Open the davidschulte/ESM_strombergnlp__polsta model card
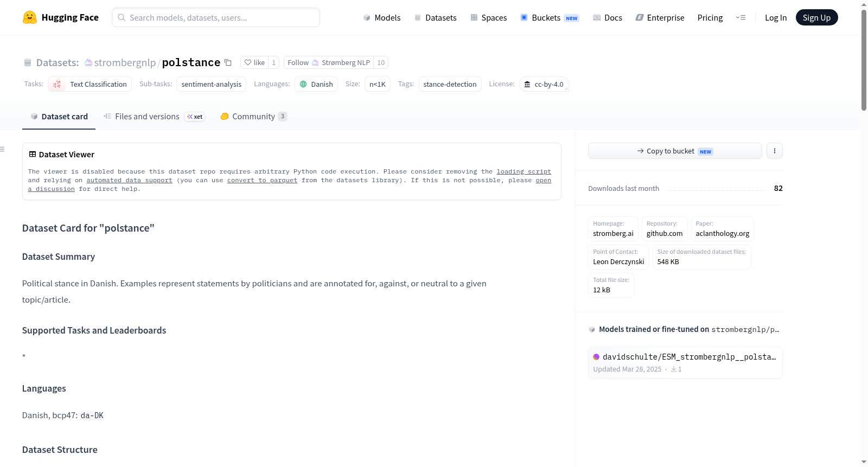The width and height of the screenshot is (868, 467). click(x=685, y=362)
